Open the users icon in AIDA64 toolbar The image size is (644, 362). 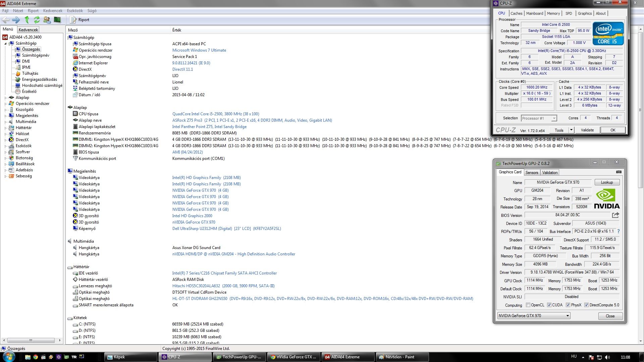(x=47, y=20)
